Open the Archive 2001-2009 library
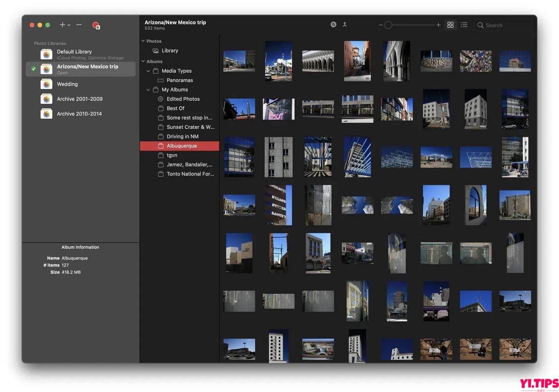 pos(80,99)
